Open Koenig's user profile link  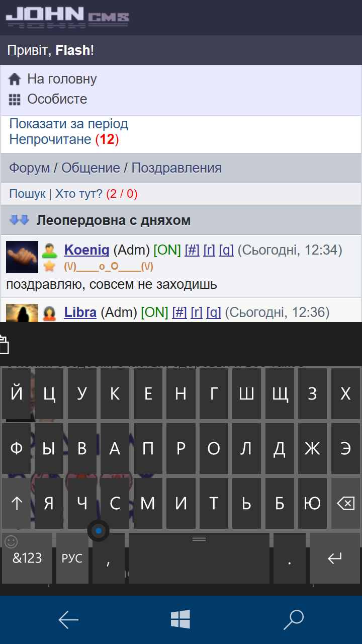(x=87, y=250)
